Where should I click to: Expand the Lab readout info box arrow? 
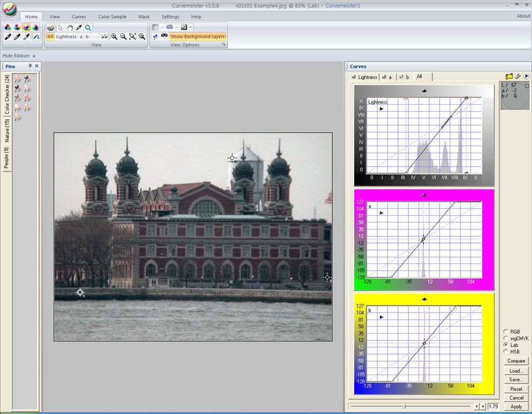[527, 85]
